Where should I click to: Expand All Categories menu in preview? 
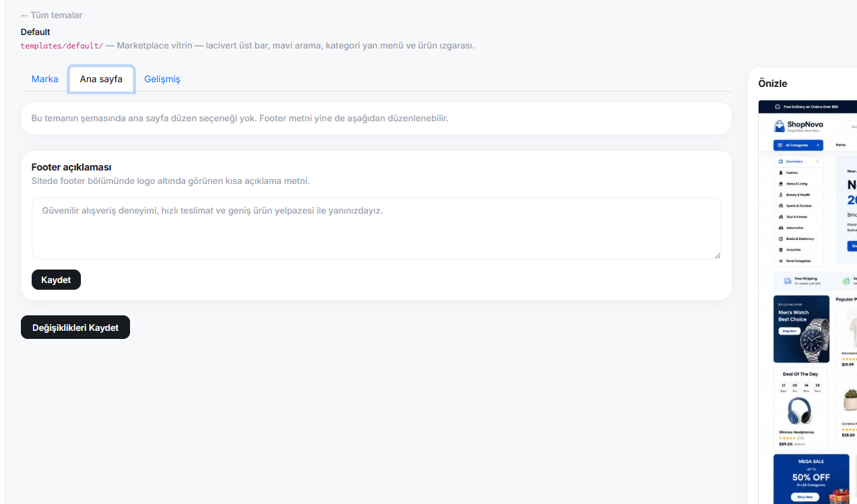798,145
